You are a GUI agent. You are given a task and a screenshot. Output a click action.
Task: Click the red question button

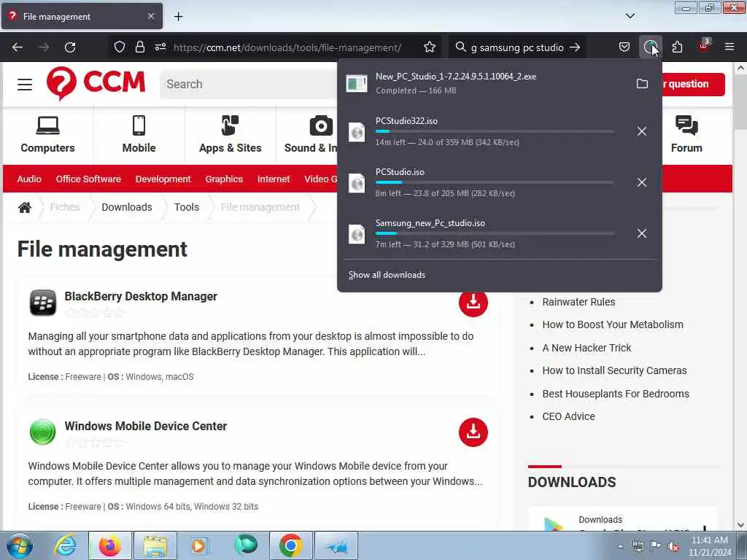click(694, 85)
